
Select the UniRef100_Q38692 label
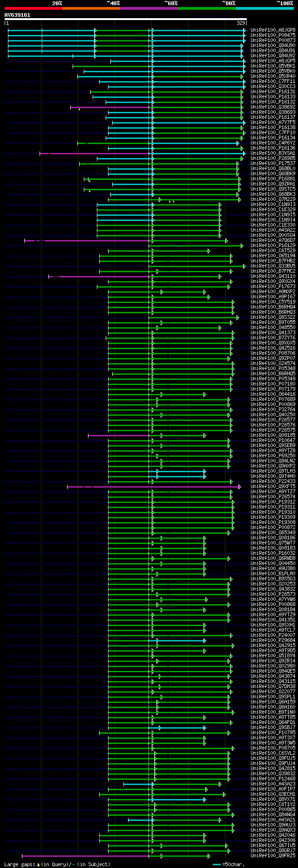coord(273,107)
